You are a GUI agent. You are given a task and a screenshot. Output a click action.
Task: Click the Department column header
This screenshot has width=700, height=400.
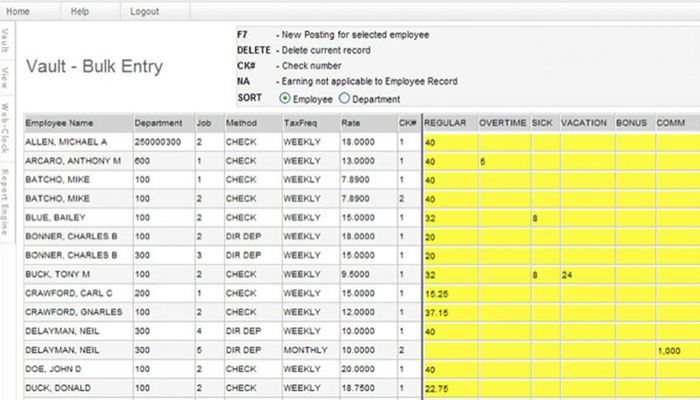158,123
